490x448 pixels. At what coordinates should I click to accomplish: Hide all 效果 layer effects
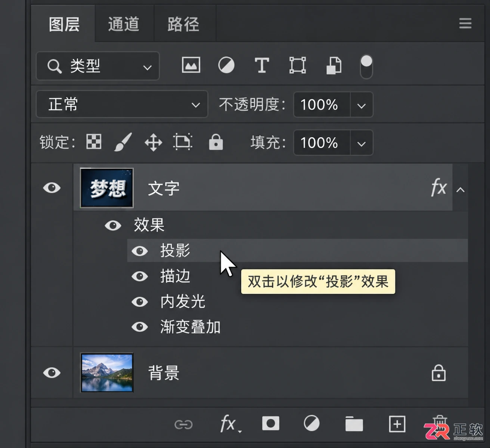pos(113,225)
